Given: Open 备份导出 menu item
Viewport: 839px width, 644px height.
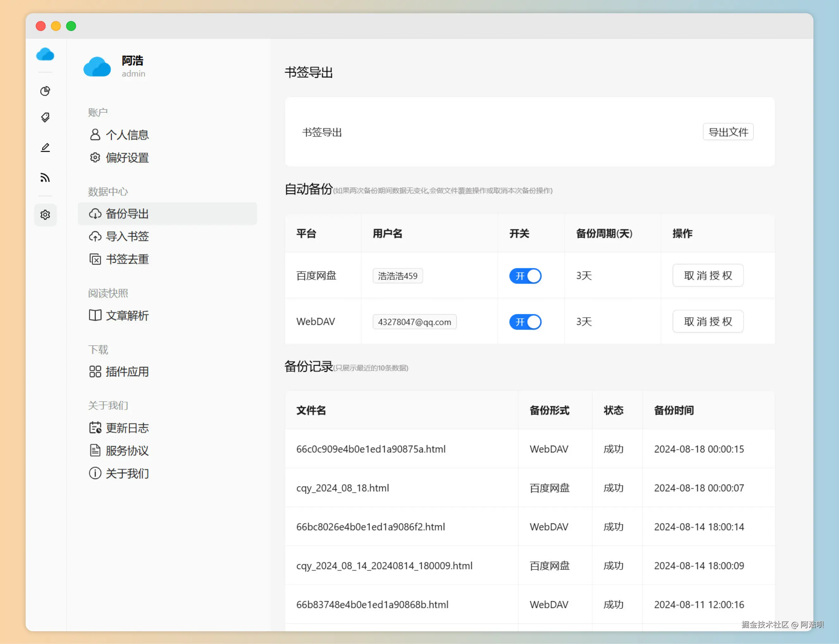Looking at the screenshot, I should tap(127, 214).
